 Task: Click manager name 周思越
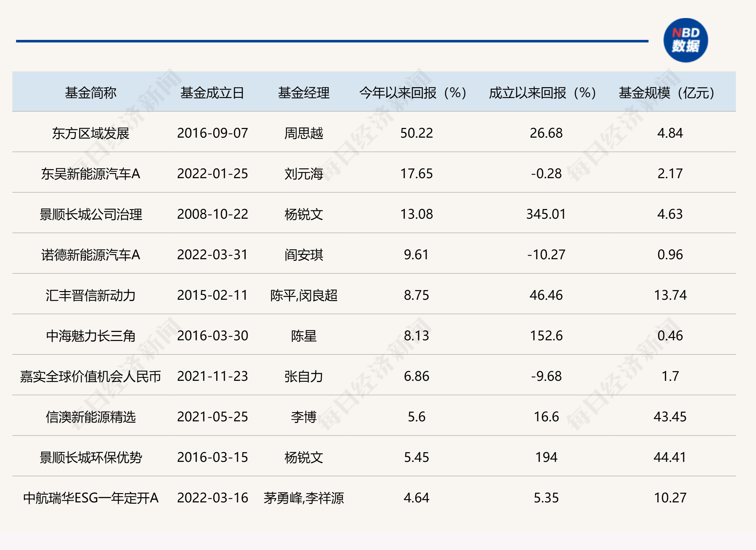point(304,133)
